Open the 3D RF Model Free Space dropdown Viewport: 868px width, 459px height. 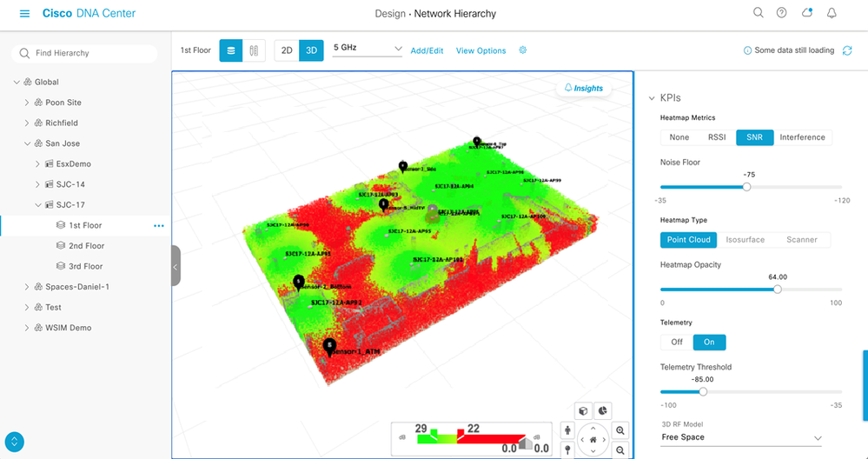point(741,437)
